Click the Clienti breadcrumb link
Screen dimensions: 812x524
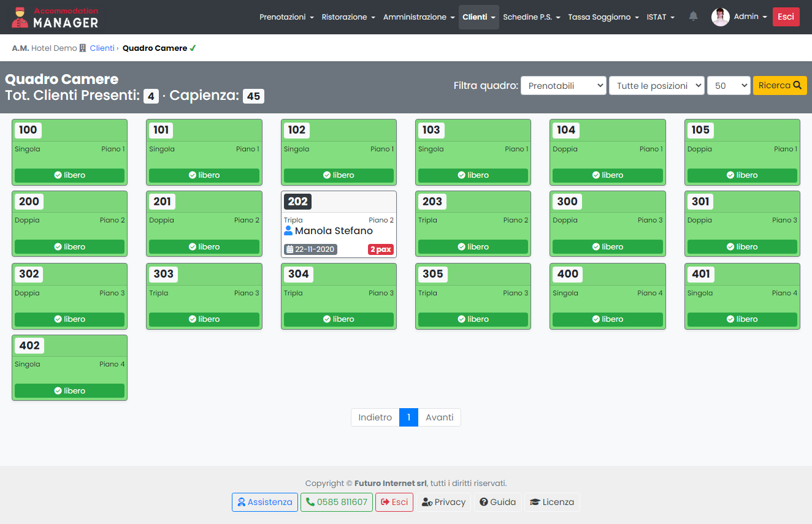point(102,48)
